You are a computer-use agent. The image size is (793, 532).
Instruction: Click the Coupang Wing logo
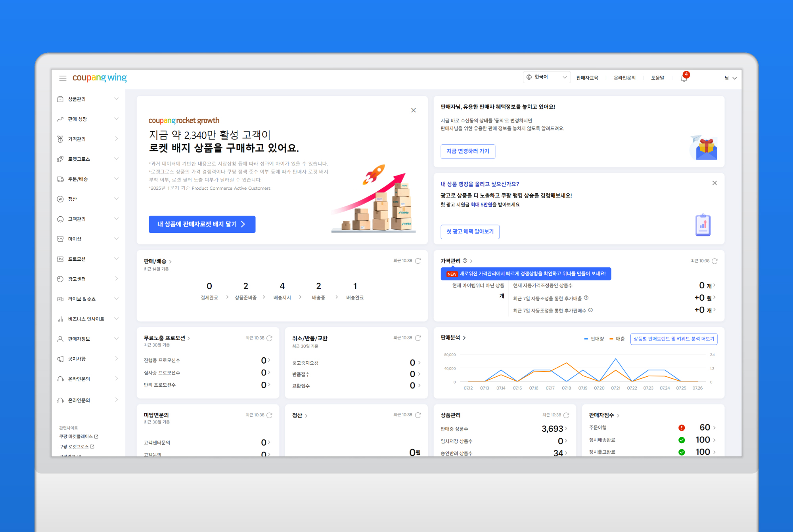(x=100, y=78)
